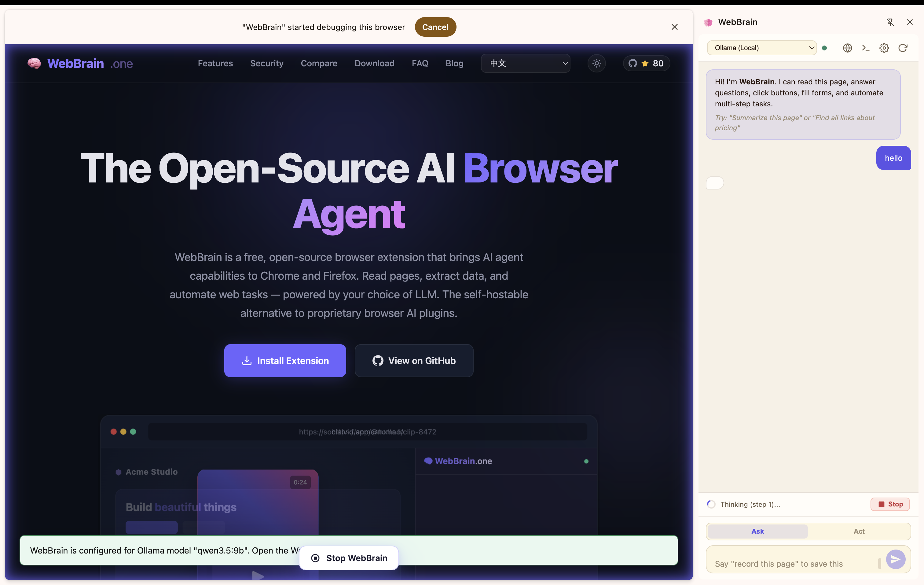Open the Compare nav link
The height and width of the screenshot is (585, 924).
point(319,63)
